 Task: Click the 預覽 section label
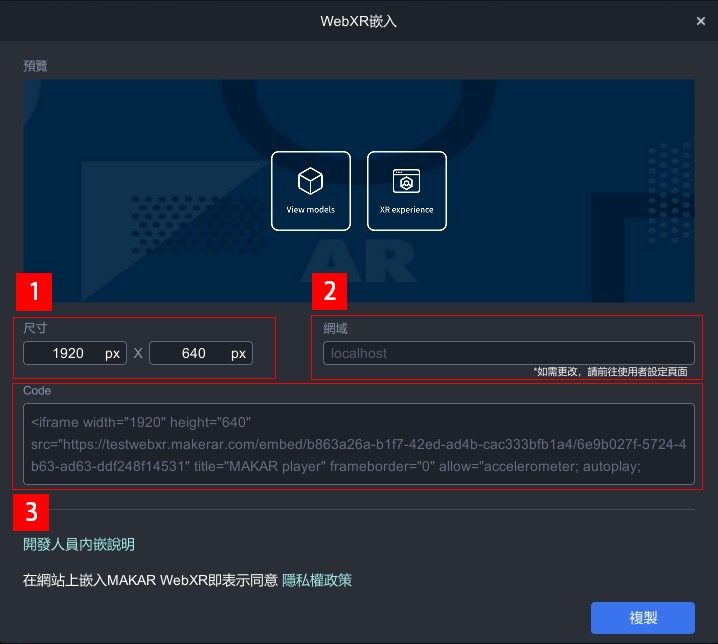pos(35,66)
